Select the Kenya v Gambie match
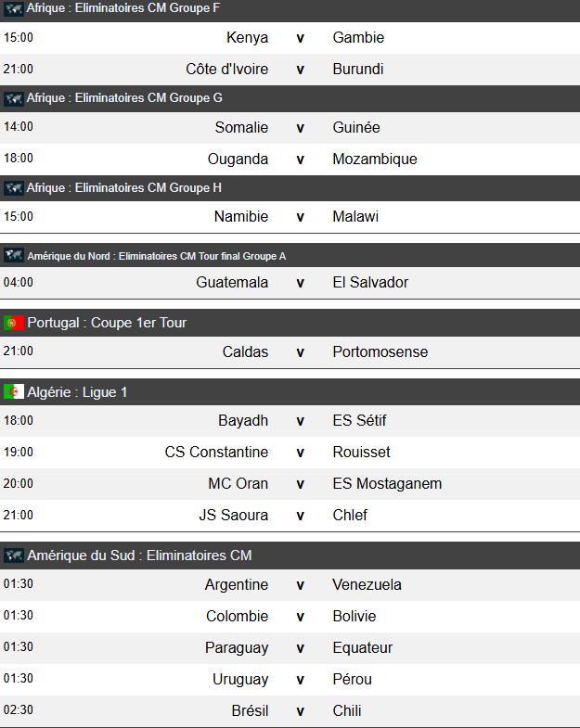The width and height of the screenshot is (580, 728). pos(300,38)
